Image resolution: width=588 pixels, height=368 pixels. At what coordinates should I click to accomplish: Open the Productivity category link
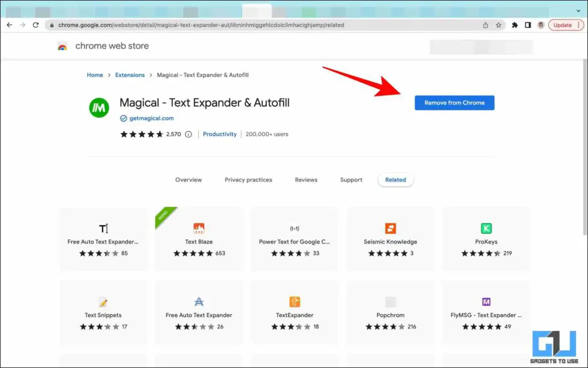(x=220, y=134)
